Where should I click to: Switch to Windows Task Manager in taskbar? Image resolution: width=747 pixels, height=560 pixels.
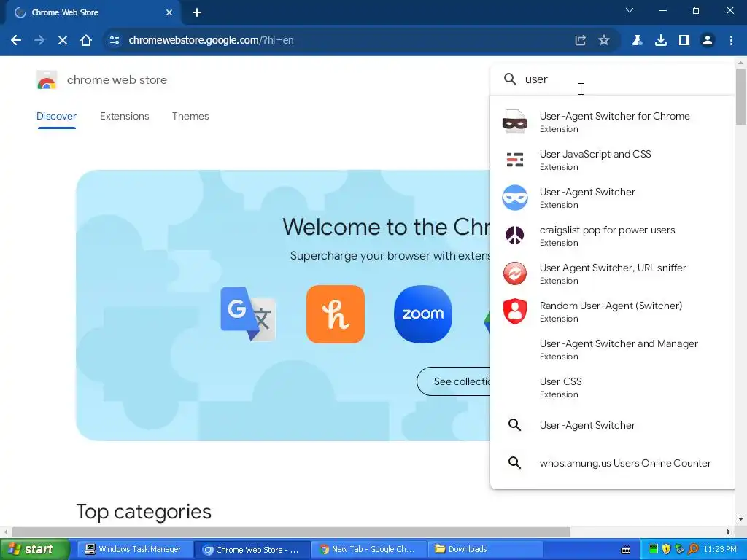[x=134, y=550]
